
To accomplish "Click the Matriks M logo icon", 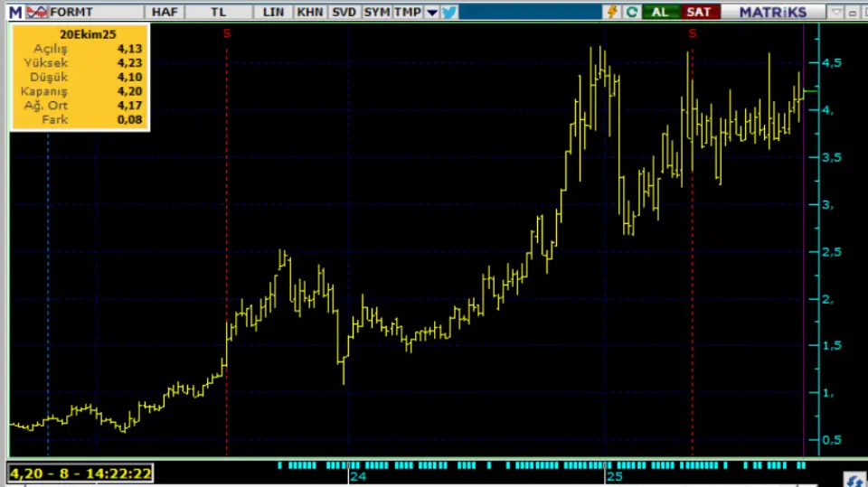I will click(15, 12).
